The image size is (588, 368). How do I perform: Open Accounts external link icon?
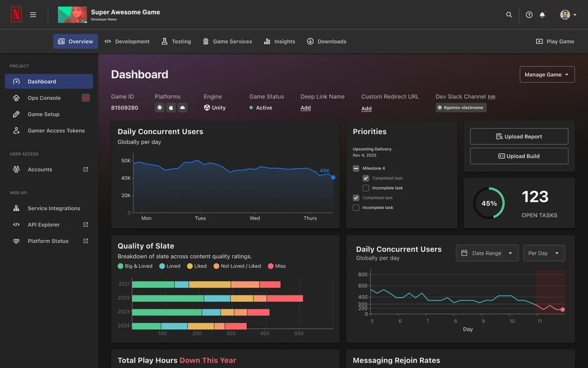86,169
